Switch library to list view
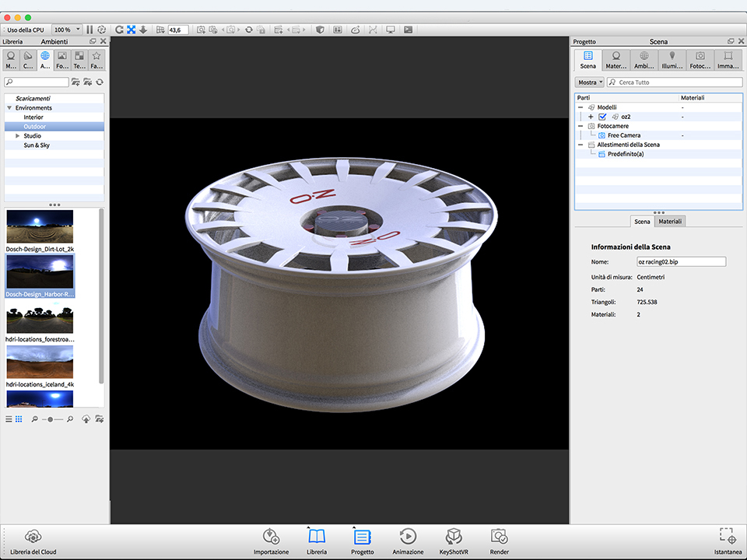The height and width of the screenshot is (560, 747). 9,419
